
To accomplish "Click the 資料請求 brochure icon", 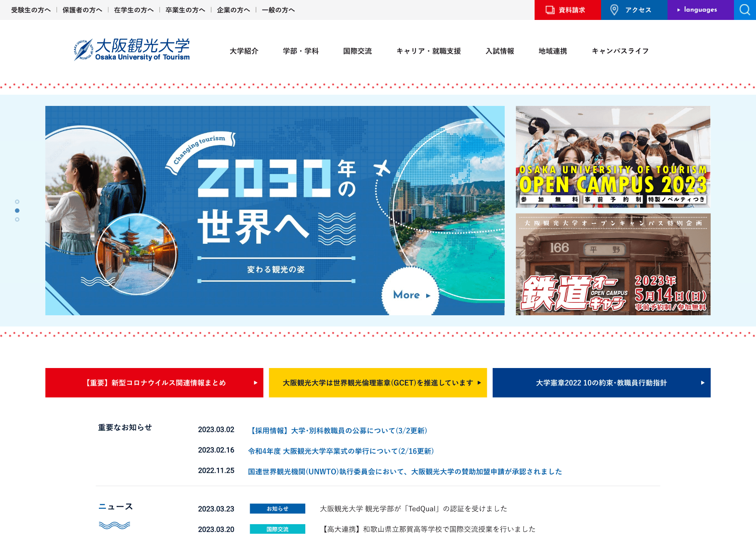I will coord(550,10).
